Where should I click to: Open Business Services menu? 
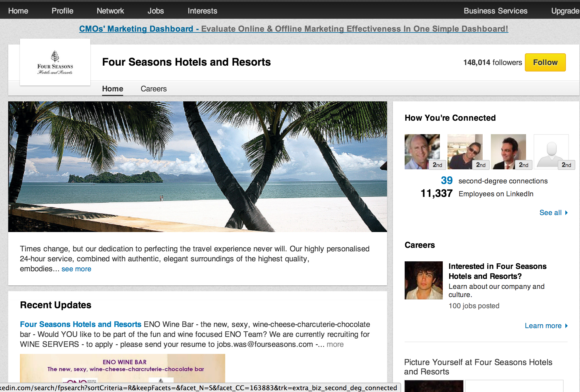click(x=496, y=11)
